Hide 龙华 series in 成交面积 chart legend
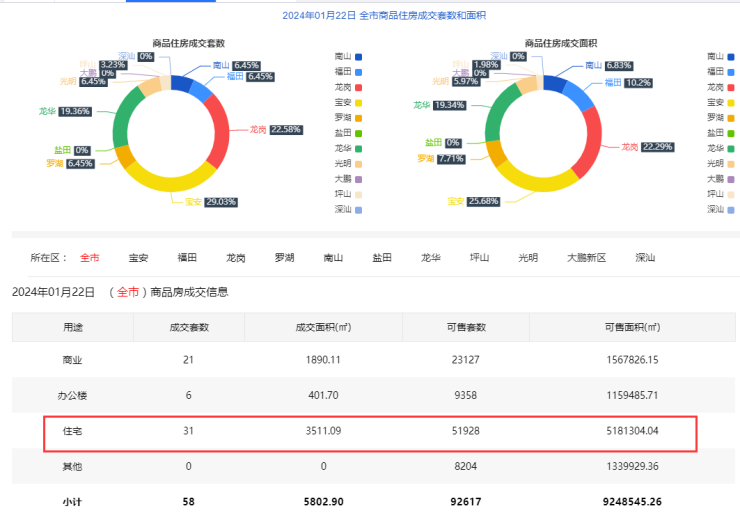The width and height of the screenshot is (740, 520). pos(723,148)
